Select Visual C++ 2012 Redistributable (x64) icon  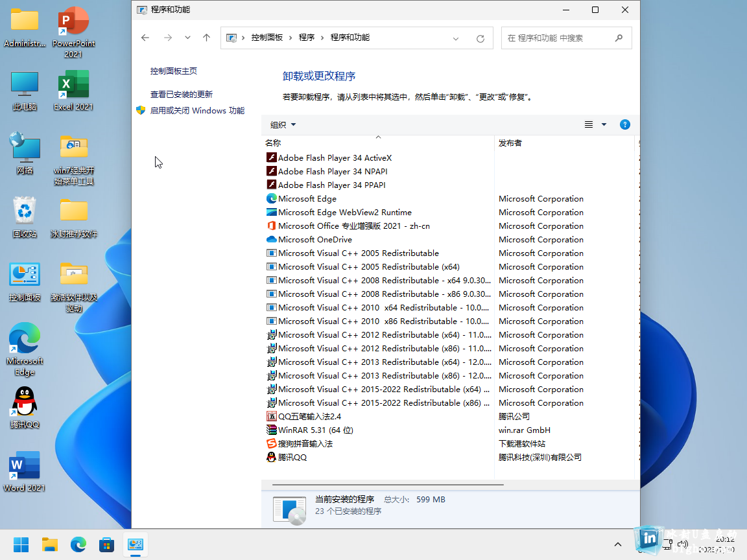[x=272, y=334]
